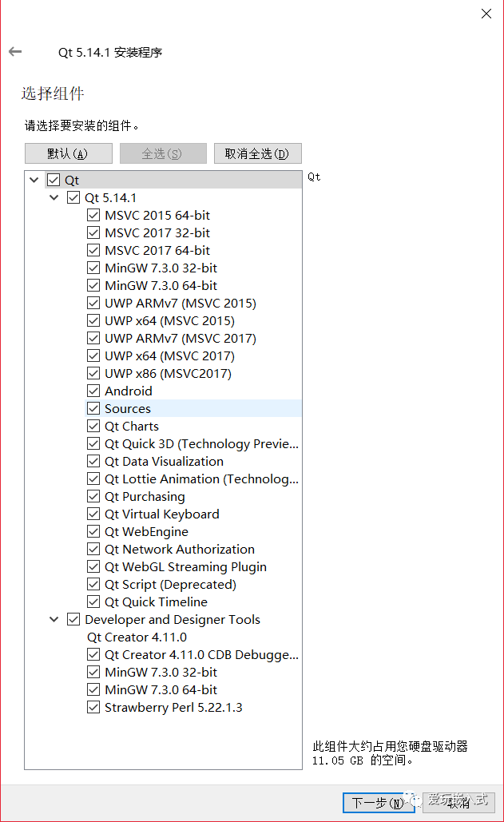This screenshot has width=504, height=822.
Task: Click the back arrow icon
Action: coord(15,52)
